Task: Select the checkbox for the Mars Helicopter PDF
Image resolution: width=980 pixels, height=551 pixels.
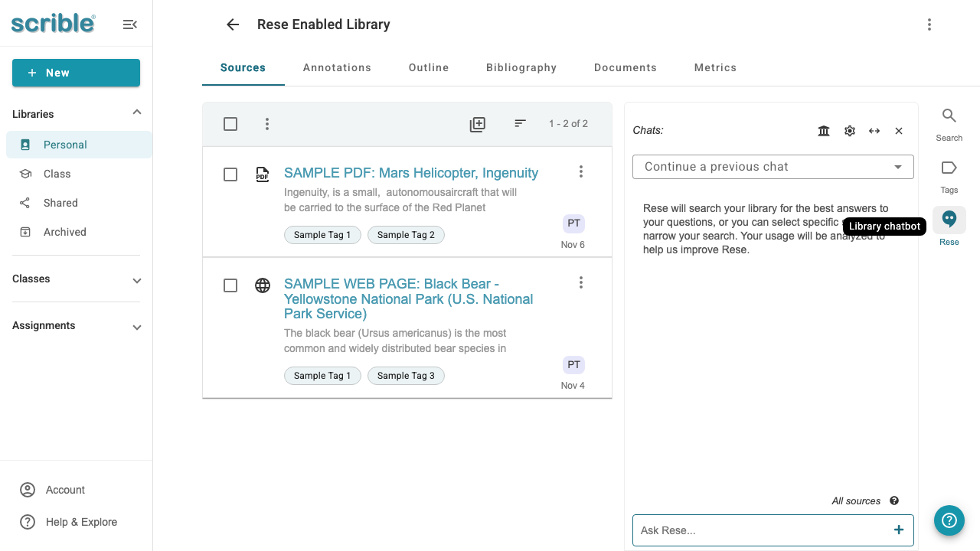Action: [x=230, y=174]
